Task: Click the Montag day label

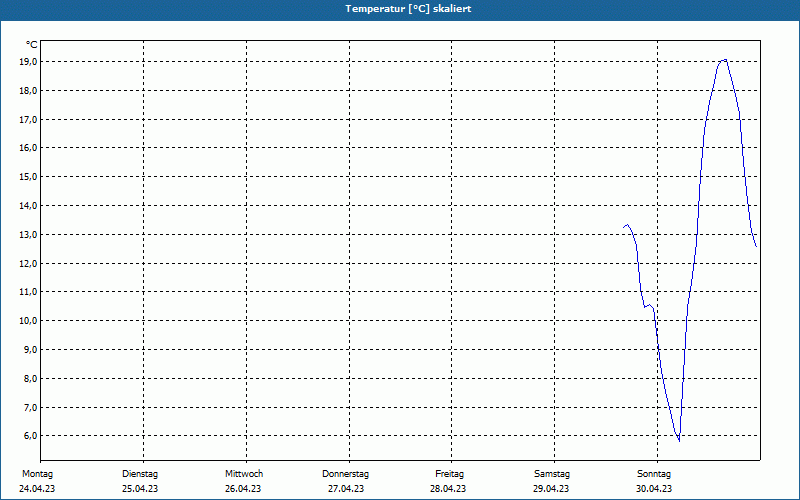Action: point(37,474)
